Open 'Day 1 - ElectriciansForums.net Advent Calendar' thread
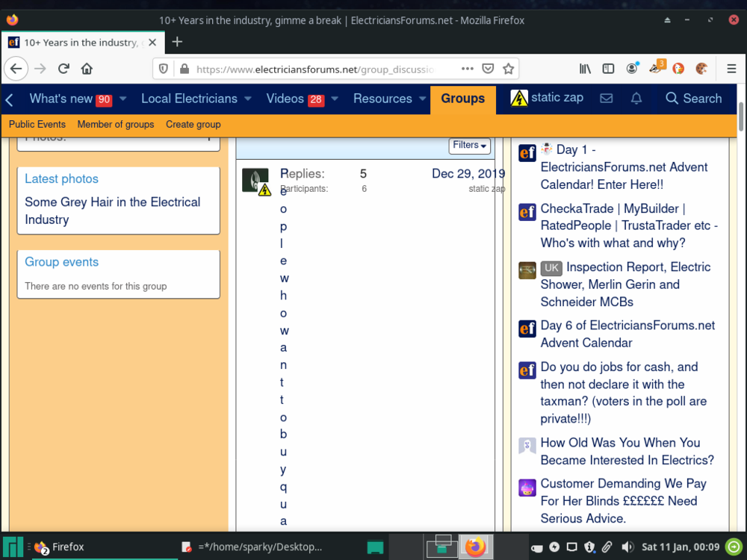The image size is (747, 560). coord(624,167)
